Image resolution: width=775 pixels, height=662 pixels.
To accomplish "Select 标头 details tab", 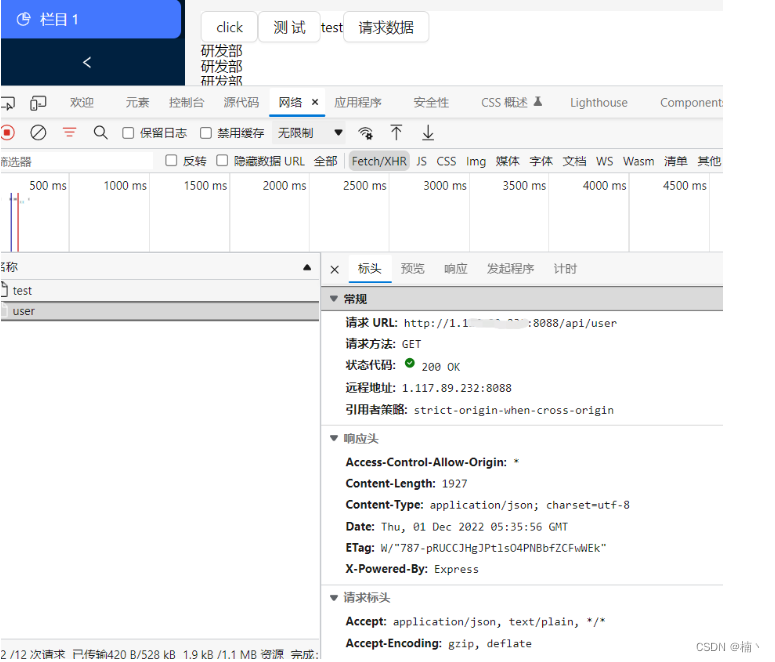I will click(370, 269).
